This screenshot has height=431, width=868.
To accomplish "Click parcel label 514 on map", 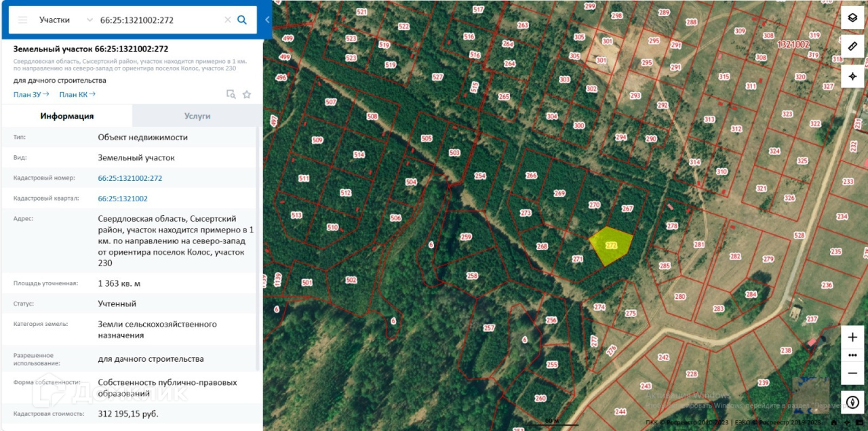I will 359,155.
